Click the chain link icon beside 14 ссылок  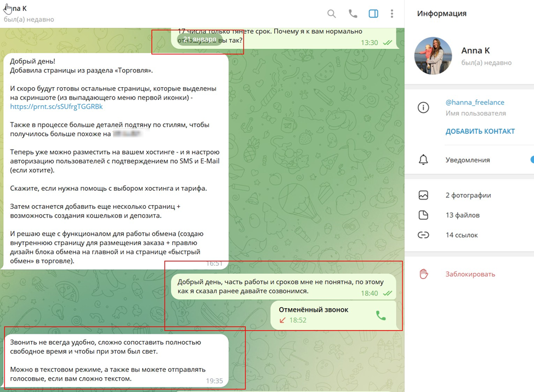[423, 235]
